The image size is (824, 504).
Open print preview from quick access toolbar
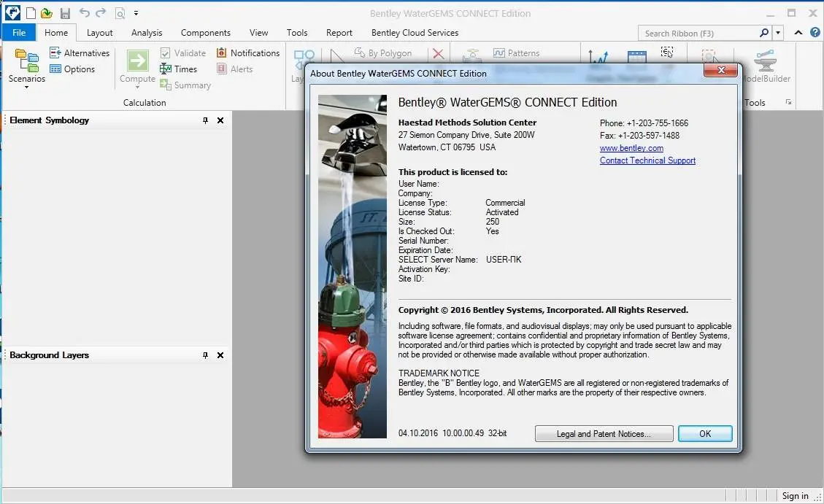(x=120, y=13)
